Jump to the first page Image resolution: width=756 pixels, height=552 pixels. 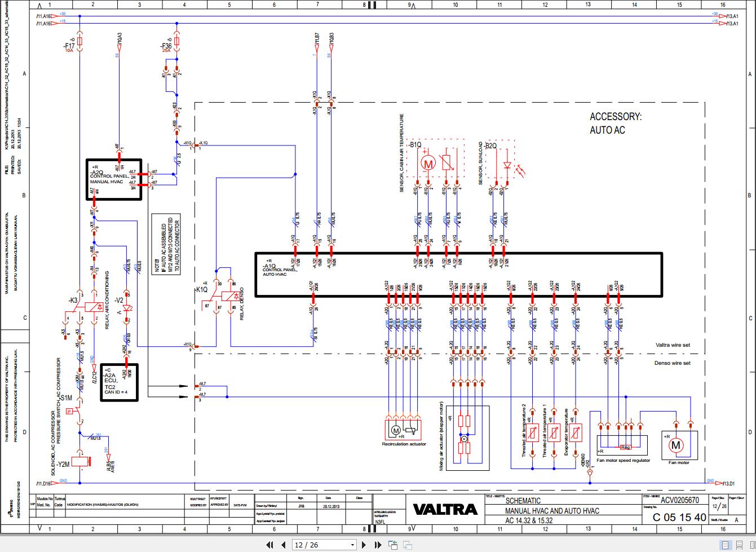[x=270, y=545]
